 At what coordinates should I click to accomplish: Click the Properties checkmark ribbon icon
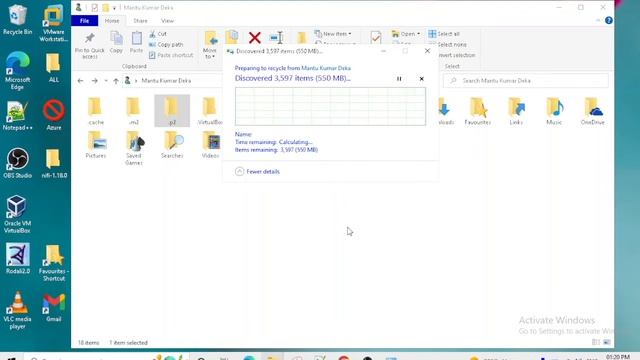click(376, 38)
